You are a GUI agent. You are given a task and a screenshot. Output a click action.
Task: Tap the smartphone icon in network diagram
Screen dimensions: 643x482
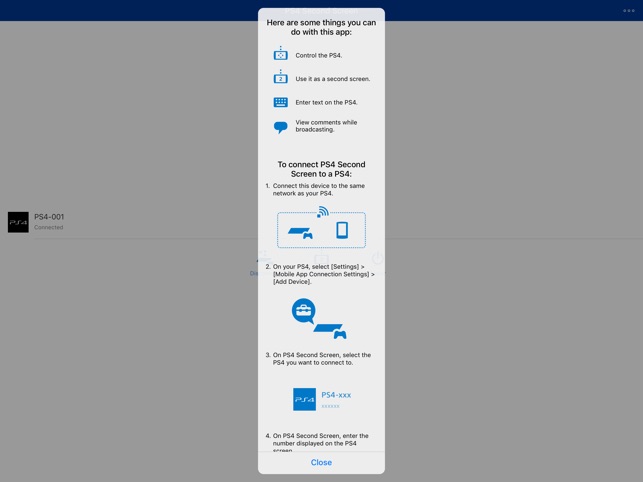tap(342, 230)
